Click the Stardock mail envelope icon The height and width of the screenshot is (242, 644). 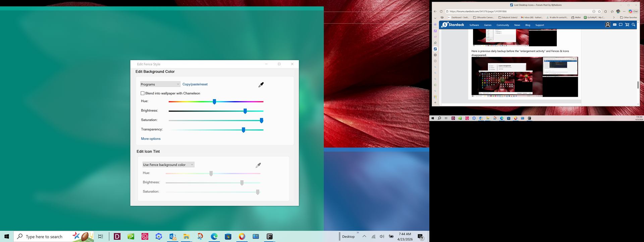click(614, 25)
